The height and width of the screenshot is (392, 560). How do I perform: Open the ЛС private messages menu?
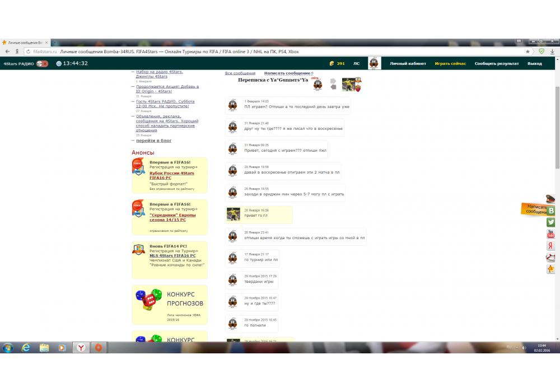point(356,63)
